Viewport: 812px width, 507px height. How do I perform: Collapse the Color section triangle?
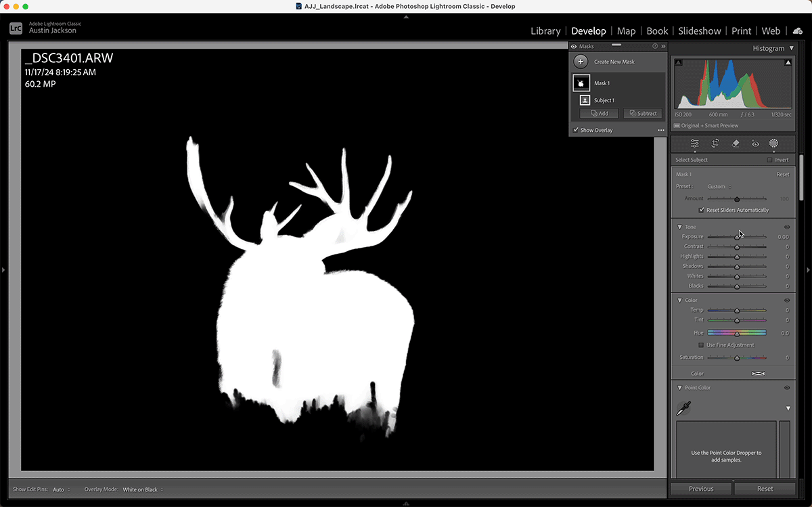point(679,300)
